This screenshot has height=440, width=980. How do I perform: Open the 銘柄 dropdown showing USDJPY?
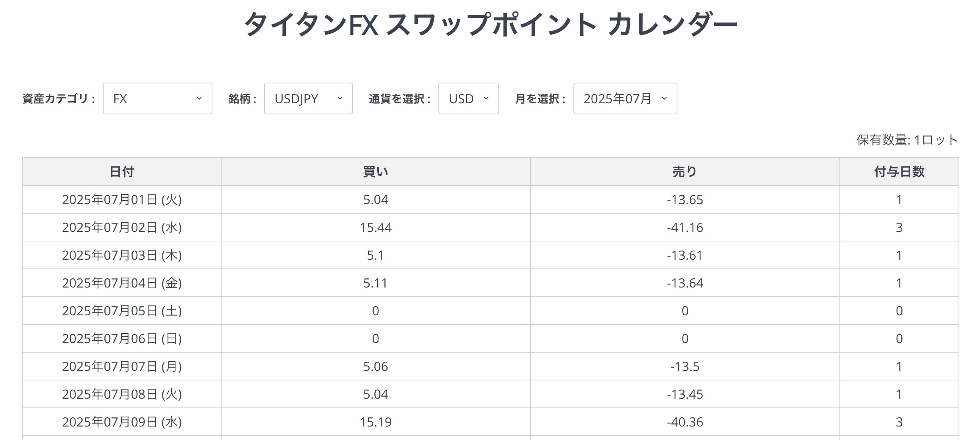pos(308,99)
